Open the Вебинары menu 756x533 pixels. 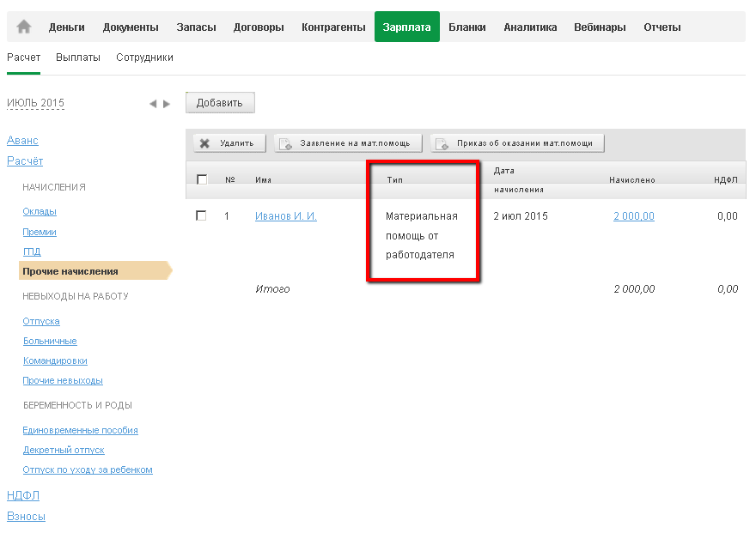(x=600, y=27)
